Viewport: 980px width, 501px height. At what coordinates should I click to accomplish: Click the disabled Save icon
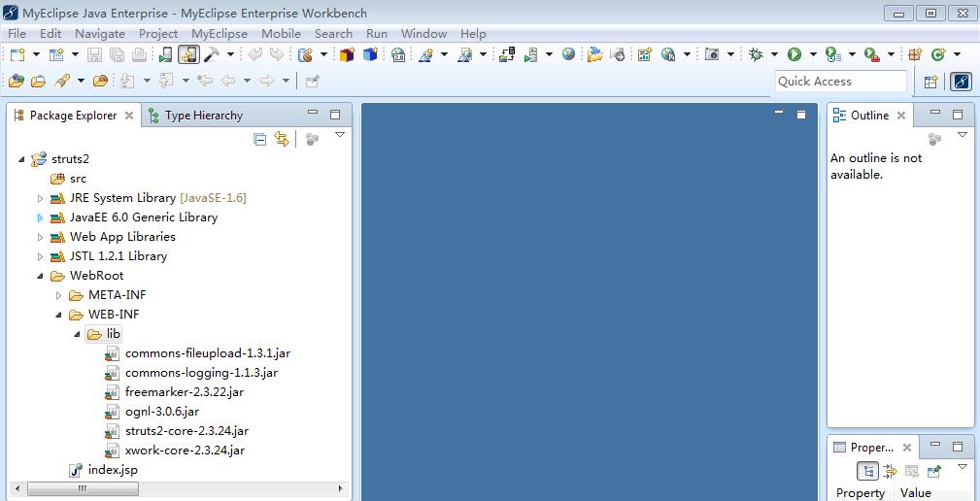(94, 55)
